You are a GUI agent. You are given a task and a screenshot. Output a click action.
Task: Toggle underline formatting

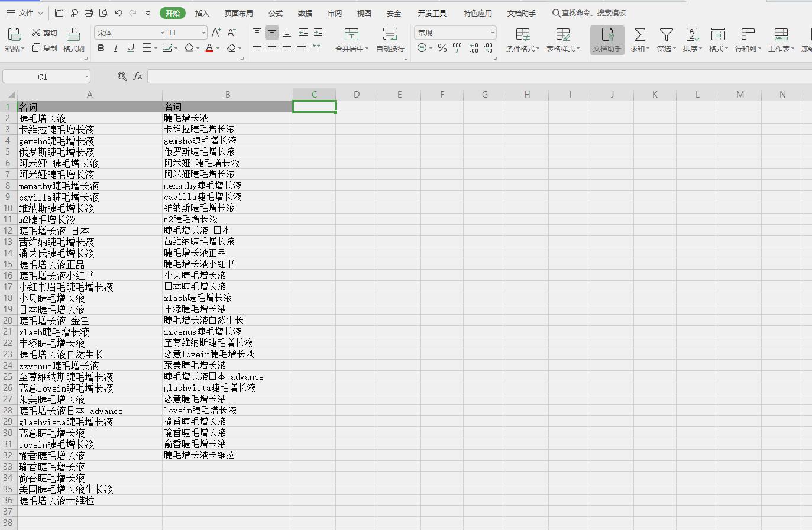(x=130, y=48)
